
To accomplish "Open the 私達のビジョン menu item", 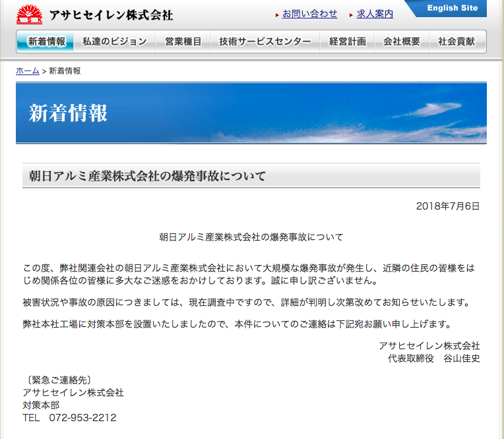I will pos(114,42).
